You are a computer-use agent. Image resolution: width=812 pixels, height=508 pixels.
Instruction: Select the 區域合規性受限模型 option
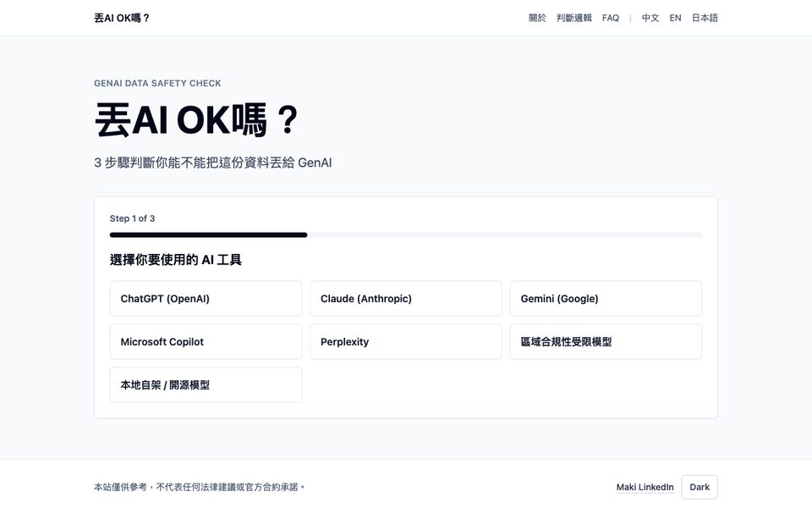606,341
